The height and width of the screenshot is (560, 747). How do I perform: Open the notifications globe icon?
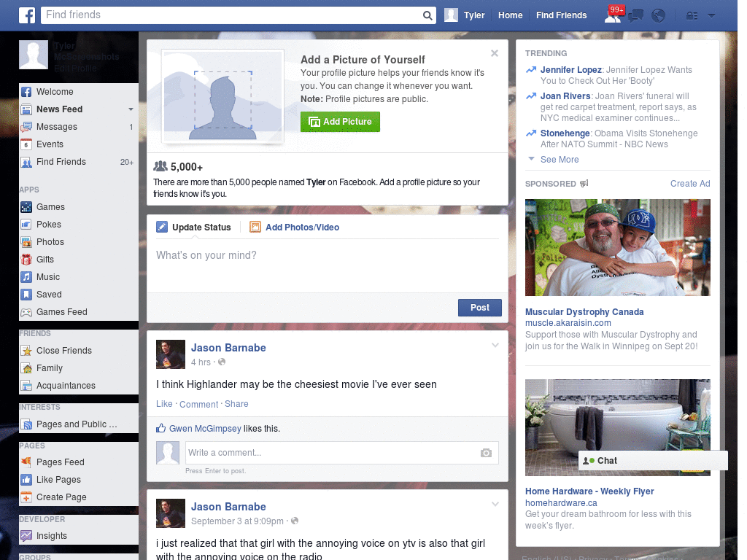(x=659, y=16)
